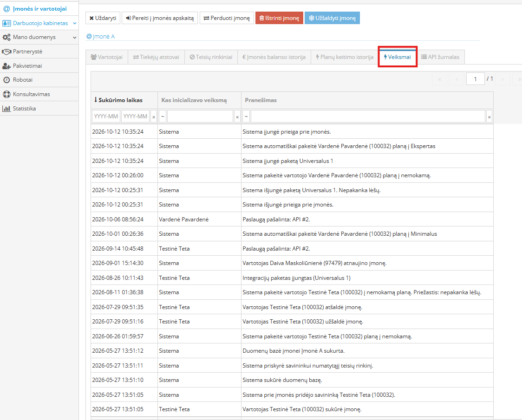Switch to Tiekėjų atstovai tab

click(156, 57)
